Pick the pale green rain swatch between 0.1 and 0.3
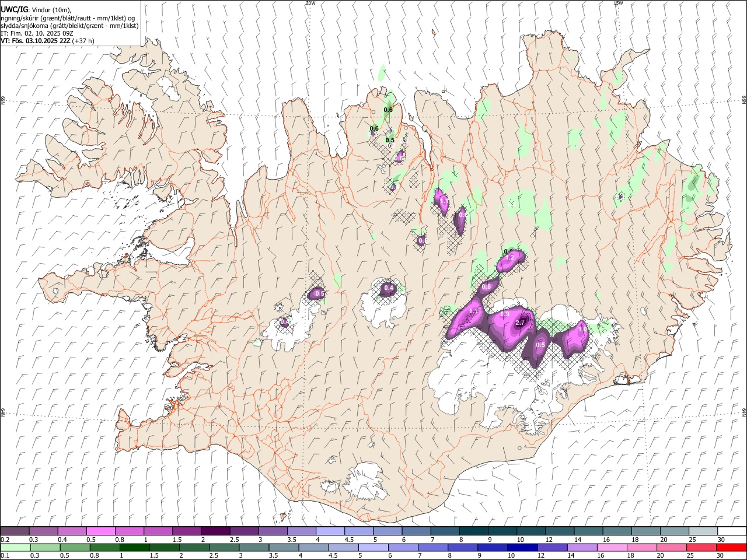Image resolution: width=747 pixels, height=560 pixels. click(x=15, y=547)
